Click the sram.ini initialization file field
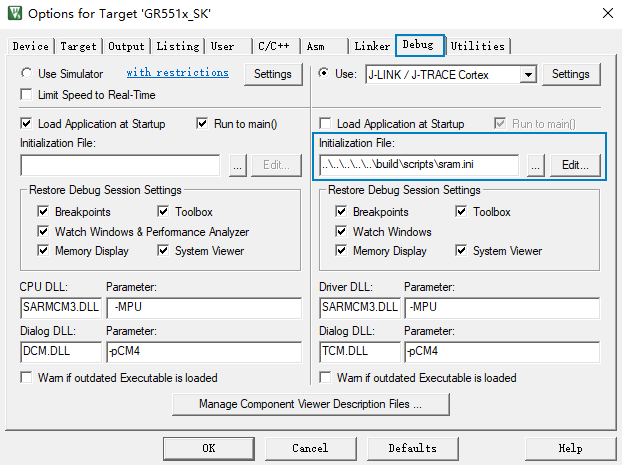This screenshot has height=465, width=622. pos(419,165)
